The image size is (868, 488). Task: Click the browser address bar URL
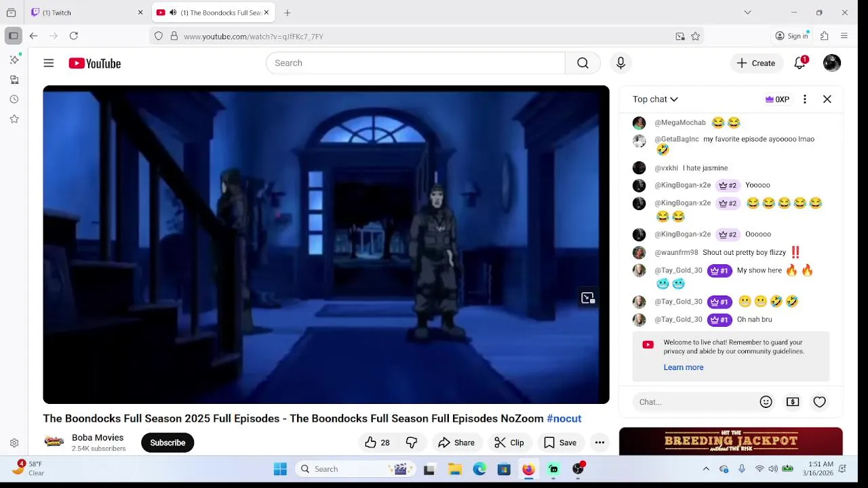[254, 37]
